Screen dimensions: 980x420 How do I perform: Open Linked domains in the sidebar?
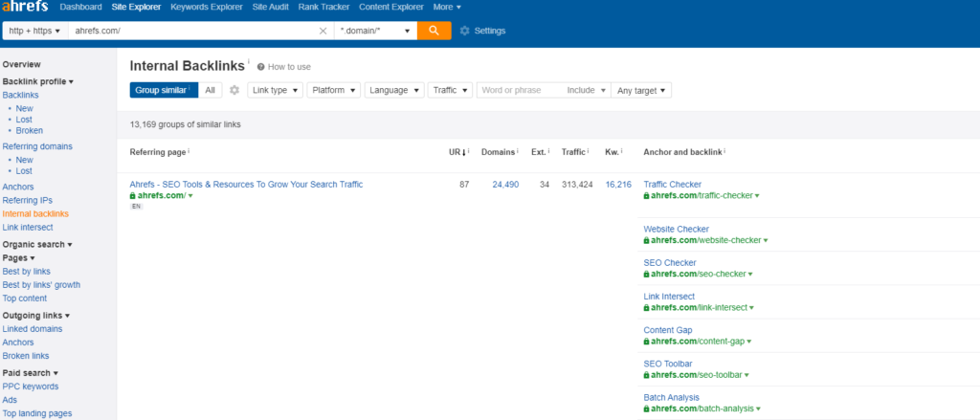tap(33, 329)
